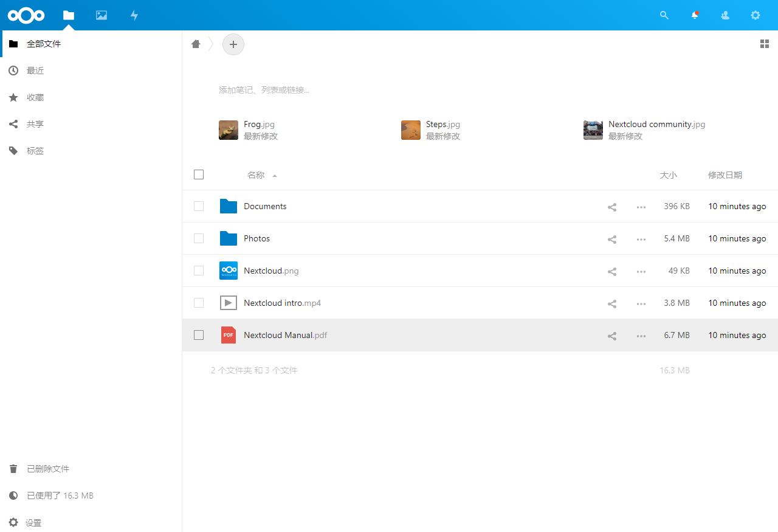Share Nextcloud.png file
Image resolution: width=778 pixels, height=532 pixels.
(612, 271)
